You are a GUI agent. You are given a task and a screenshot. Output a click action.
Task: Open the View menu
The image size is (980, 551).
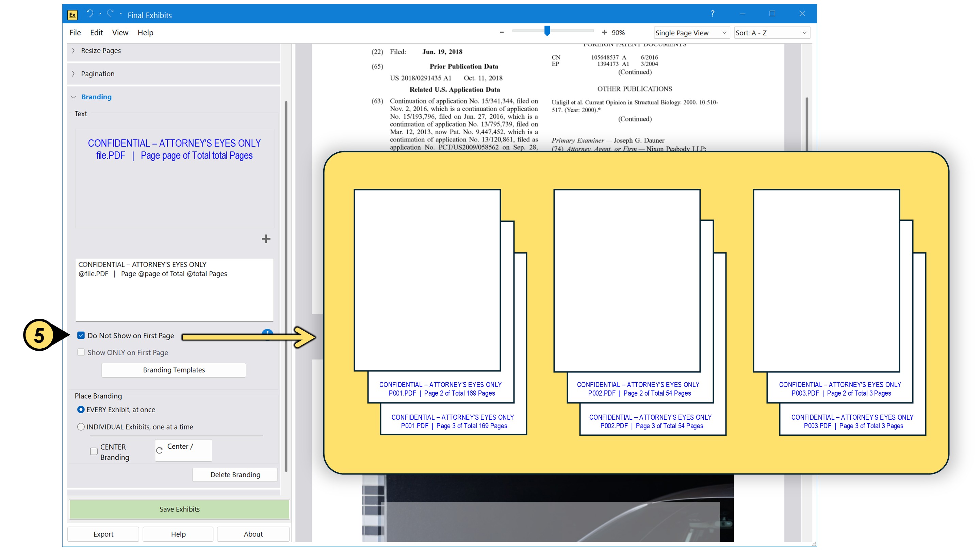tap(120, 33)
